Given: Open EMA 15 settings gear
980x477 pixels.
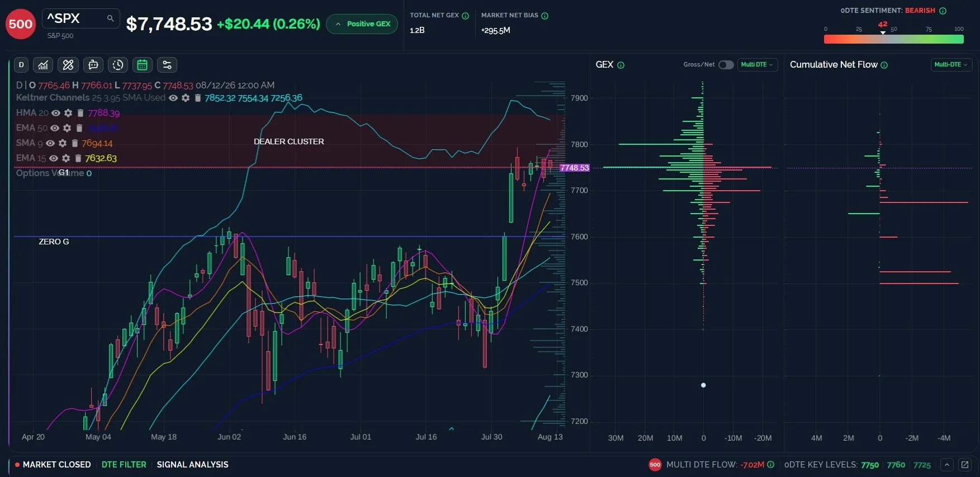Looking at the screenshot, I should point(66,158).
